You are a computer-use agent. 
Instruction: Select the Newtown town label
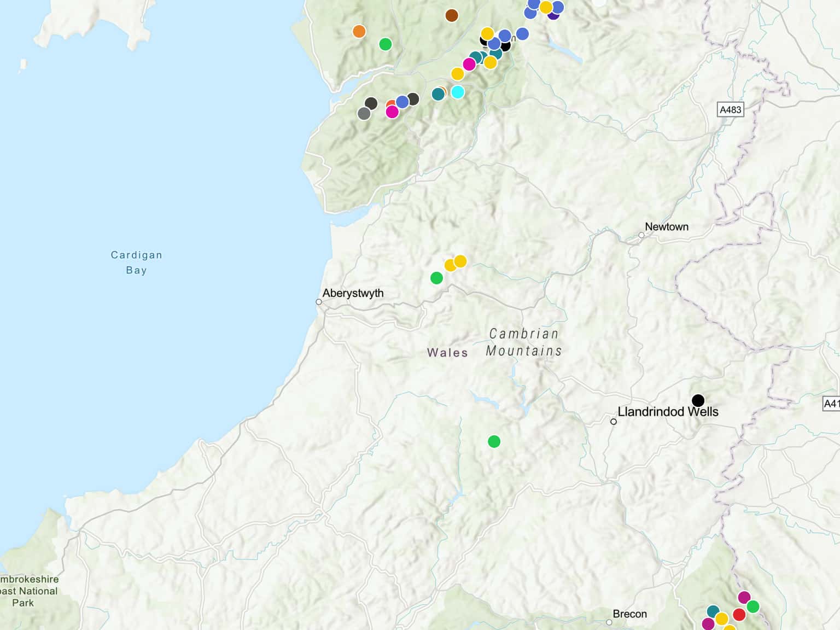click(666, 226)
